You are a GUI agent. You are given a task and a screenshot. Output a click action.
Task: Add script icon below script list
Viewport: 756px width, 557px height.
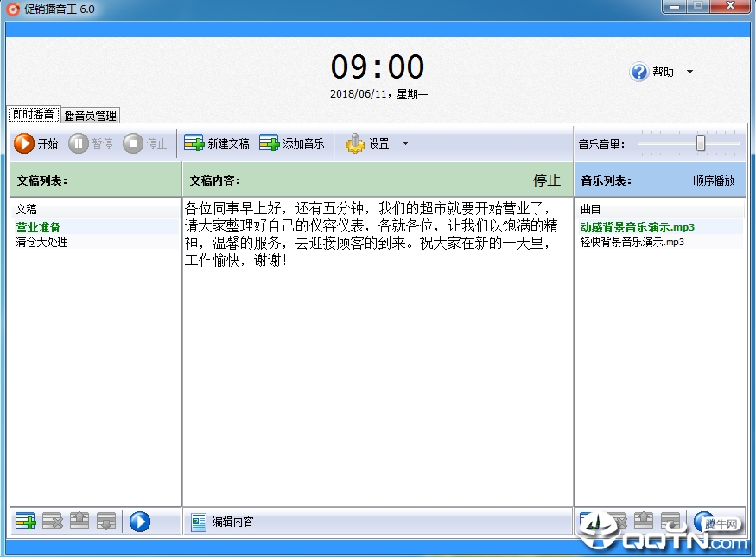[x=25, y=522]
